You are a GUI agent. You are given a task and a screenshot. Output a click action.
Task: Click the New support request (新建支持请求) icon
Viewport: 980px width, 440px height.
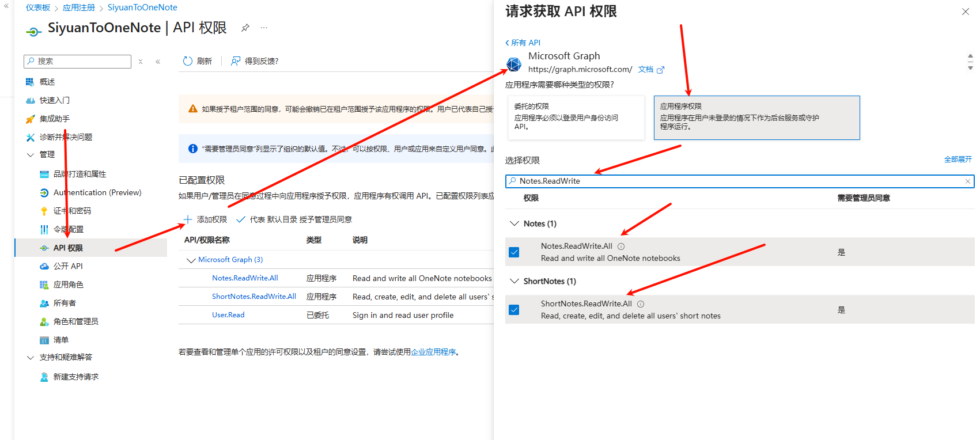pyautogui.click(x=44, y=377)
